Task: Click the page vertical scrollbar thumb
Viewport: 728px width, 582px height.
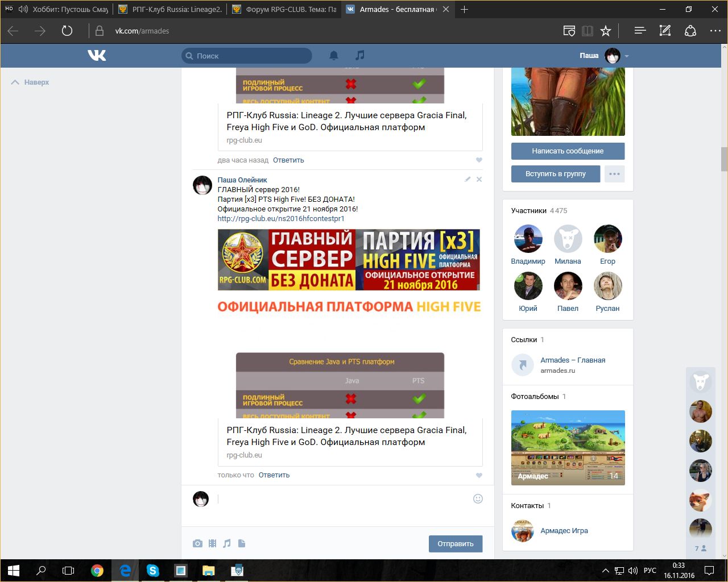Action: coord(724,159)
